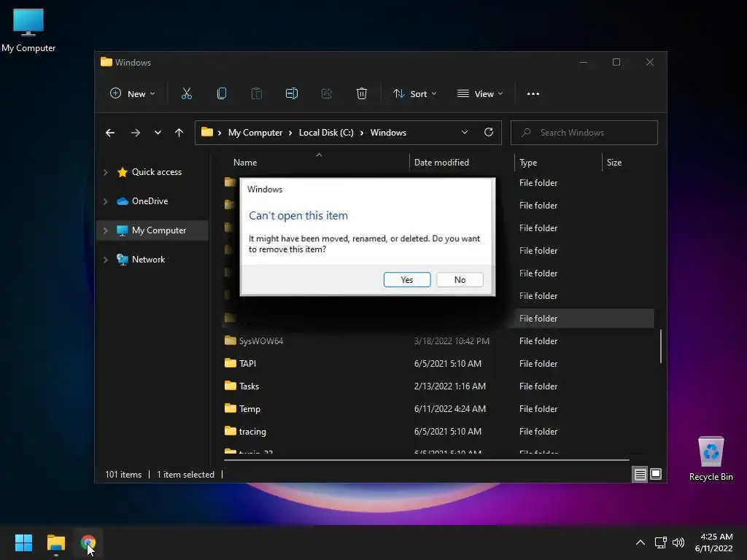
Task: Select OneDrive in navigation pane
Action: pos(150,201)
